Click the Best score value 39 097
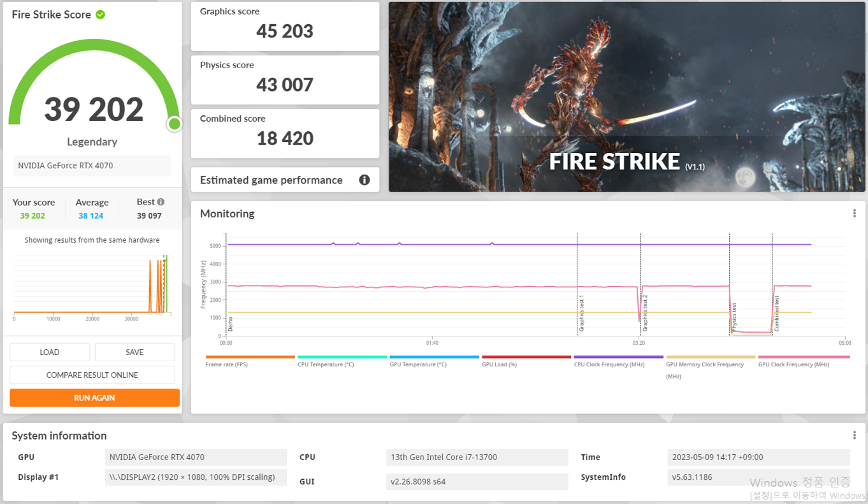Viewport: 868px width, 504px height. (149, 216)
